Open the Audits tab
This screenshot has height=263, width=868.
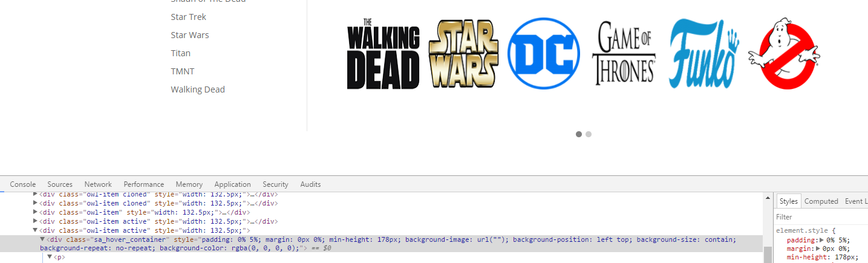click(310, 184)
